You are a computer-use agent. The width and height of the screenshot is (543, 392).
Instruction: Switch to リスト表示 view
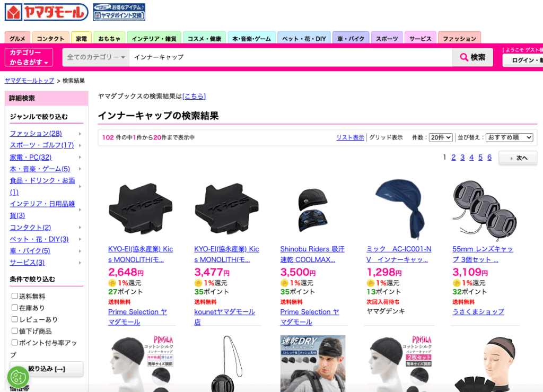click(x=350, y=137)
